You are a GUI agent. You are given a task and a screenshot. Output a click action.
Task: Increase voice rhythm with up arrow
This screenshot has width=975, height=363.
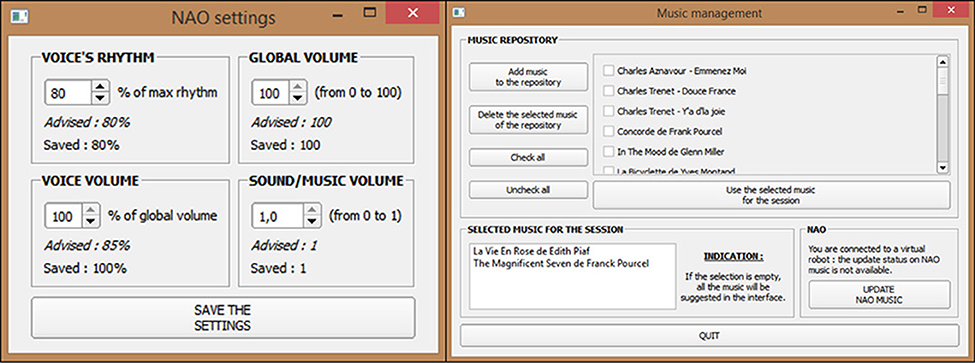[99, 87]
